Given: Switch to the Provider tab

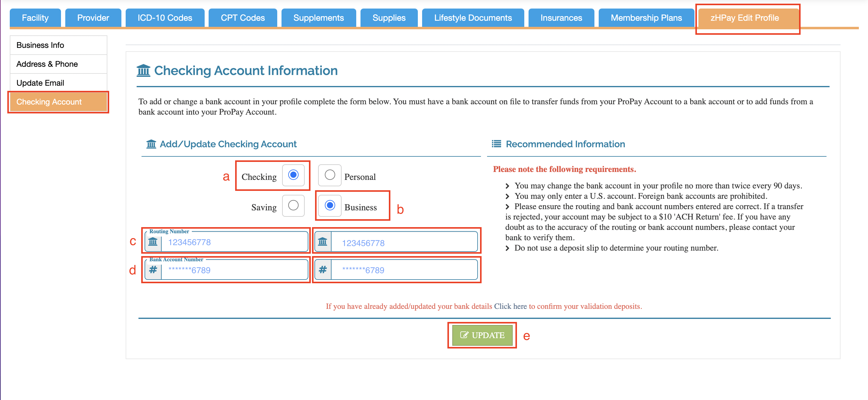Looking at the screenshot, I should click(93, 18).
